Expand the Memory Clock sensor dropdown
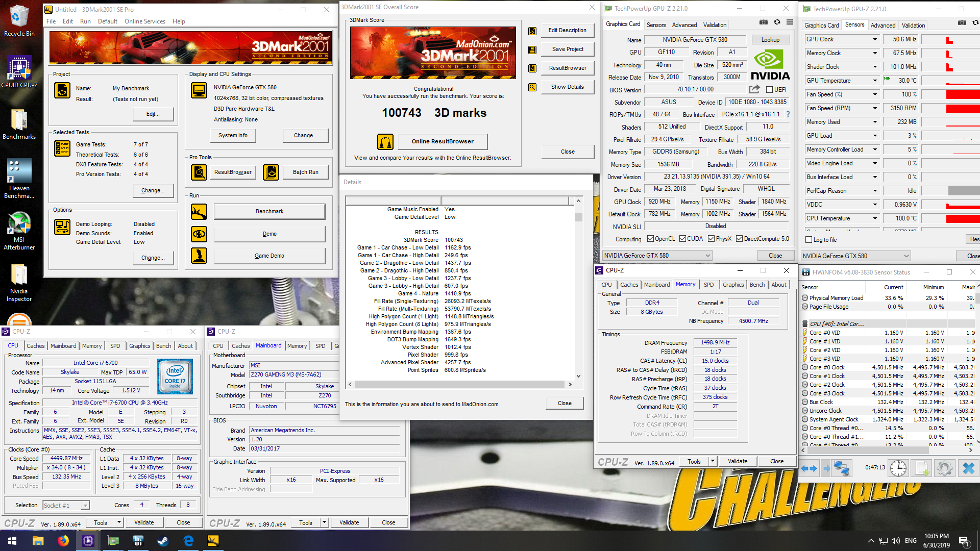980x551 pixels. 875,53
